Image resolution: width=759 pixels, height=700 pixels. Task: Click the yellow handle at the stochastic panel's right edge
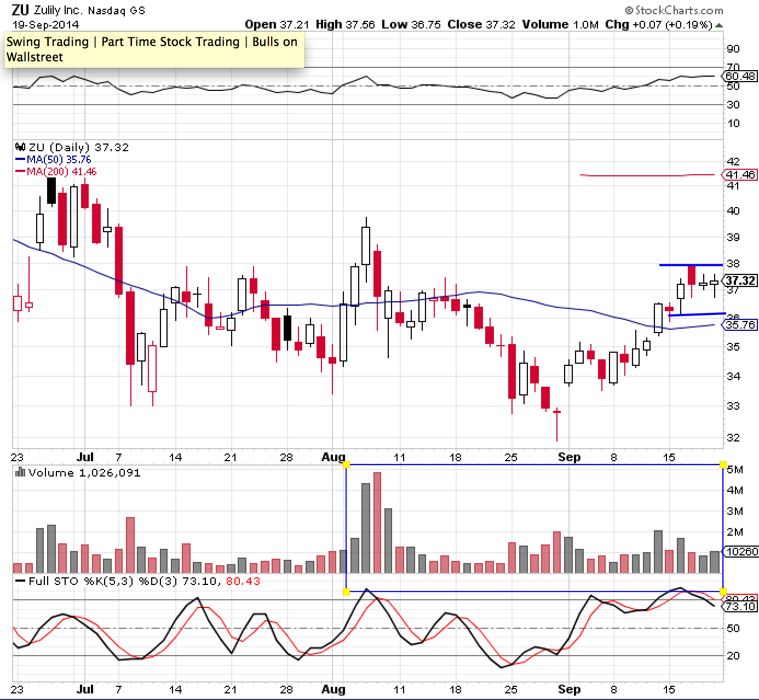pyautogui.click(x=723, y=592)
